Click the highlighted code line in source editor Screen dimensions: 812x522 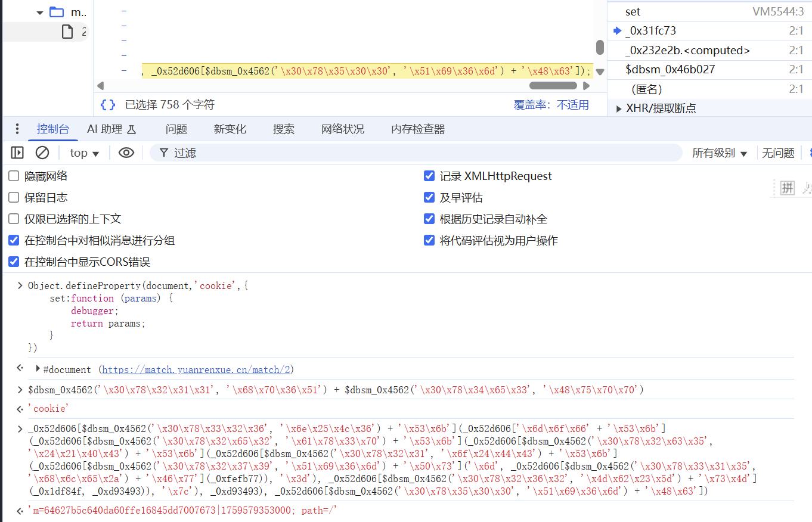coord(367,72)
